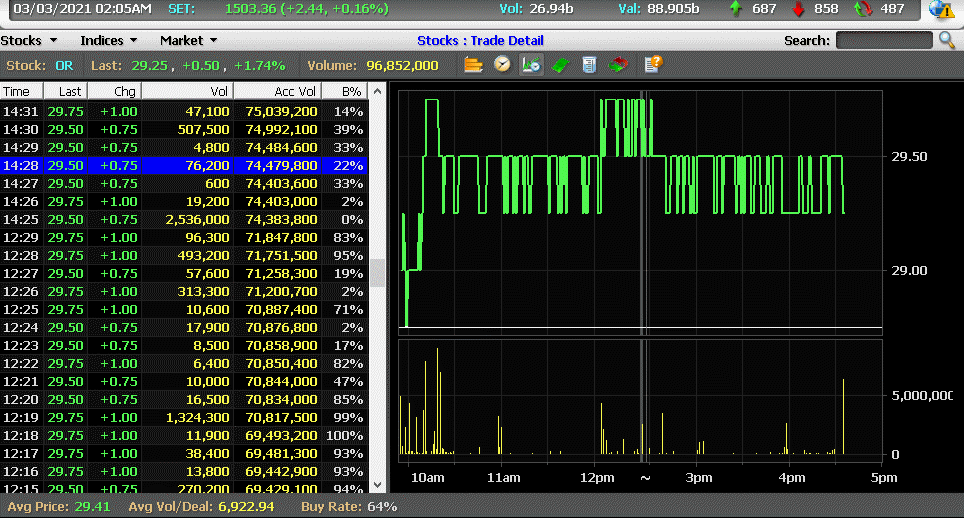Click the trade table scroll-down arrow
This screenshot has height=518, width=964.
377,484
